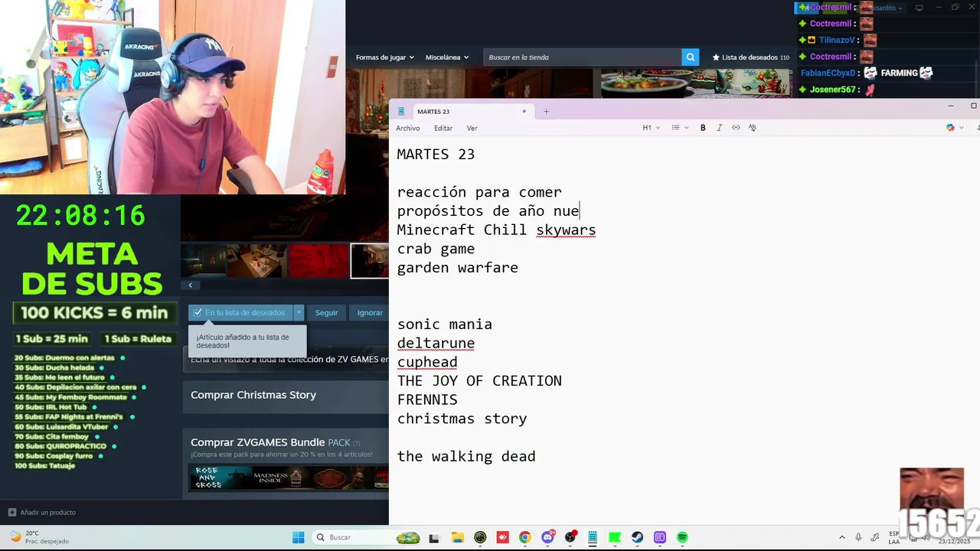
Task: Click the Buscar en la tienda field
Action: (582, 57)
